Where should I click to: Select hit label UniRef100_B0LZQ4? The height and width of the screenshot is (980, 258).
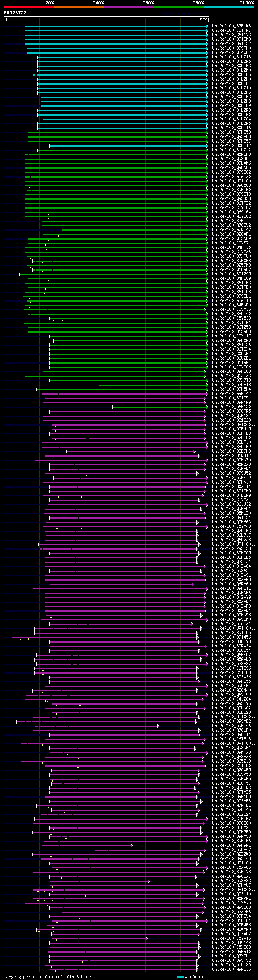tap(231, 119)
